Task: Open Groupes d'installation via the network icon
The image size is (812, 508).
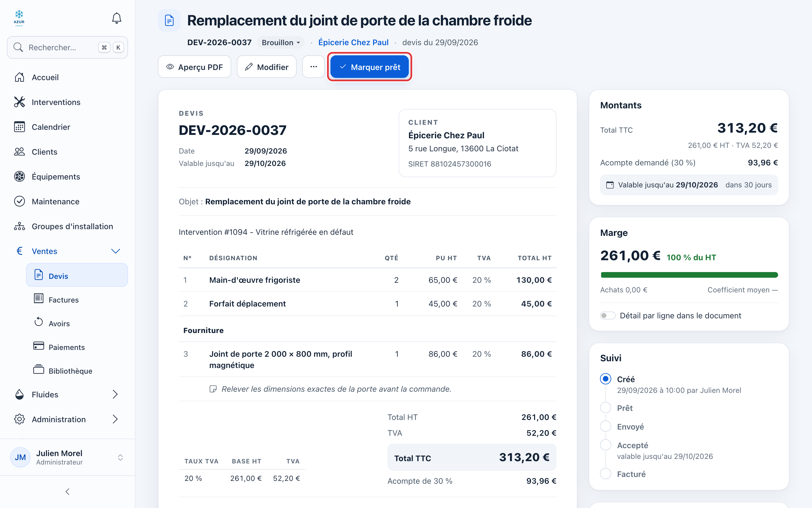Action: click(19, 226)
